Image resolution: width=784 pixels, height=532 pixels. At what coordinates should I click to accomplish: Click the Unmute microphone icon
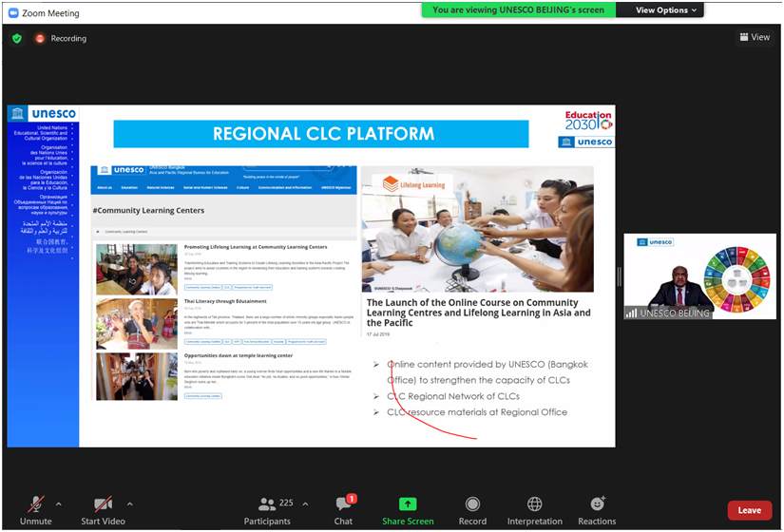(35, 504)
